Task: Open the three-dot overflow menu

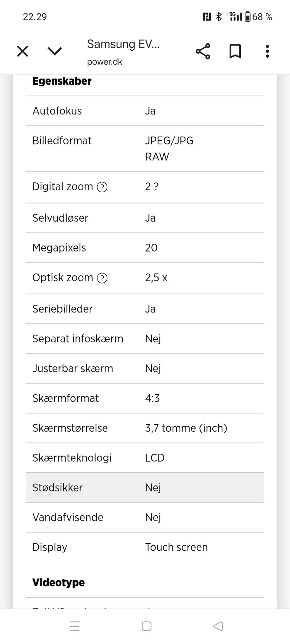Action: (x=267, y=51)
